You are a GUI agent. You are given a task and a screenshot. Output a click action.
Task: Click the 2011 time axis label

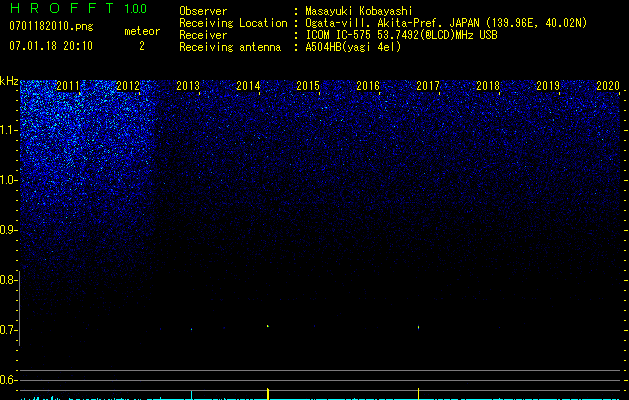pos(68,85)
